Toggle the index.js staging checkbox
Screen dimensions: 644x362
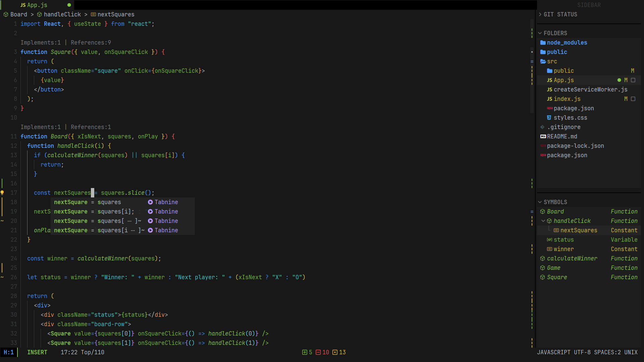633,99
